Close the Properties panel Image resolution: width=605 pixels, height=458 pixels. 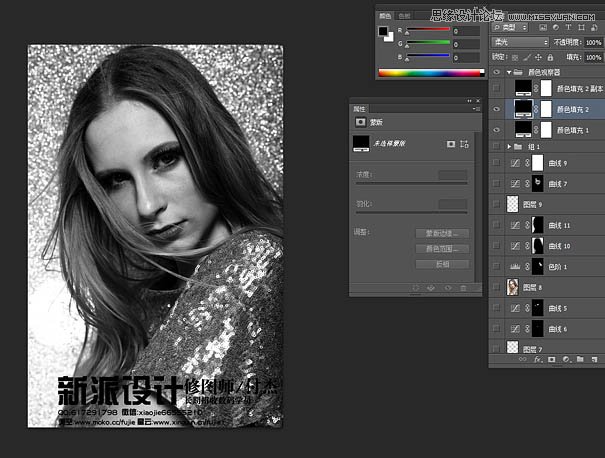(478, 101)
